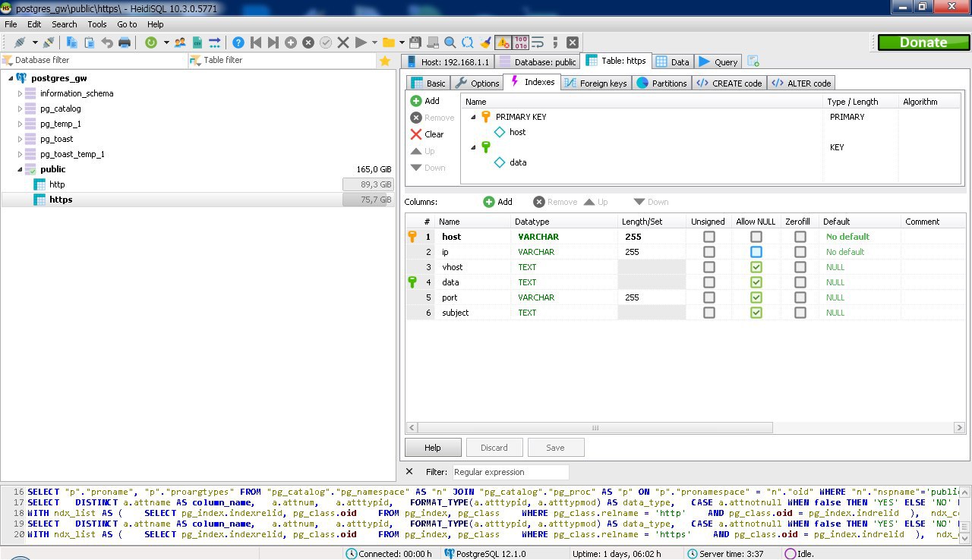Click the disconnect session toolbar icon
Image resolution: width=972 pixels, height=560 pixels.
pyautogui.click(x=48, y=42)
